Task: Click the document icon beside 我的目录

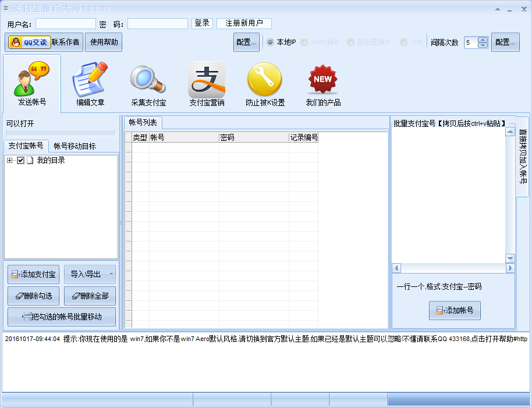Action: (x=30, y=160)
